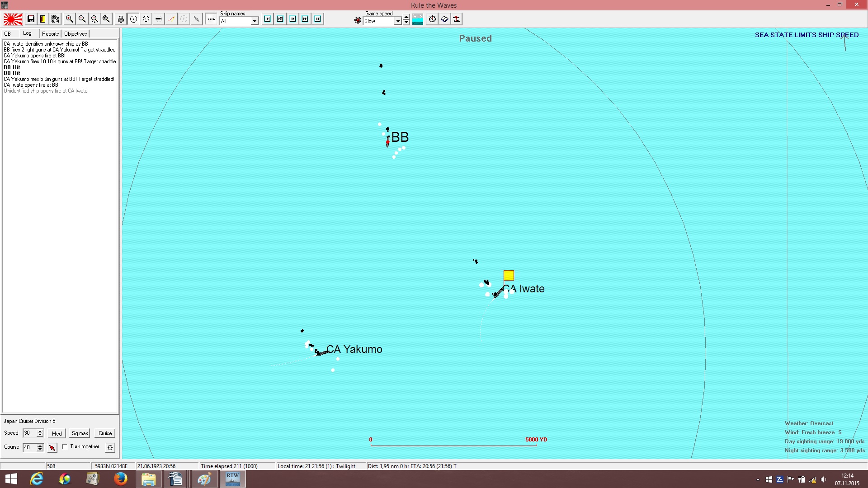Image resolution: width=868 pixels, height=488 pixels.
Task: Click the pause button in the toolbar
Action: tap(318, 19)
